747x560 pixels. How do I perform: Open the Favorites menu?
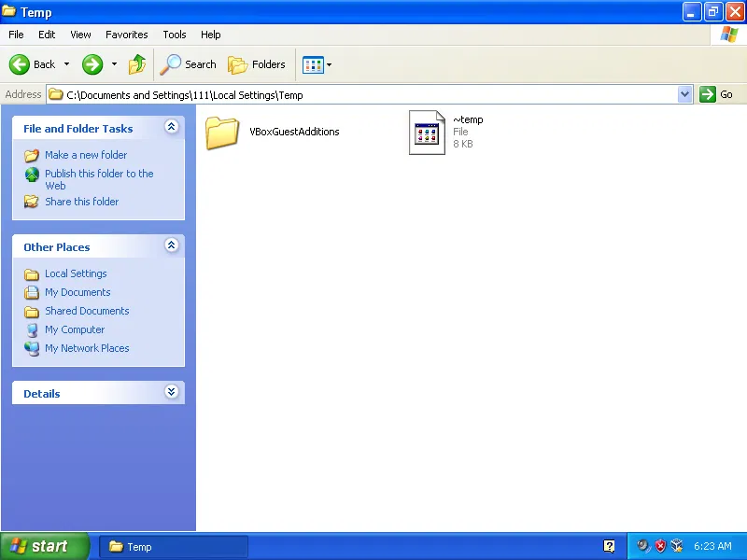[127, 35]
